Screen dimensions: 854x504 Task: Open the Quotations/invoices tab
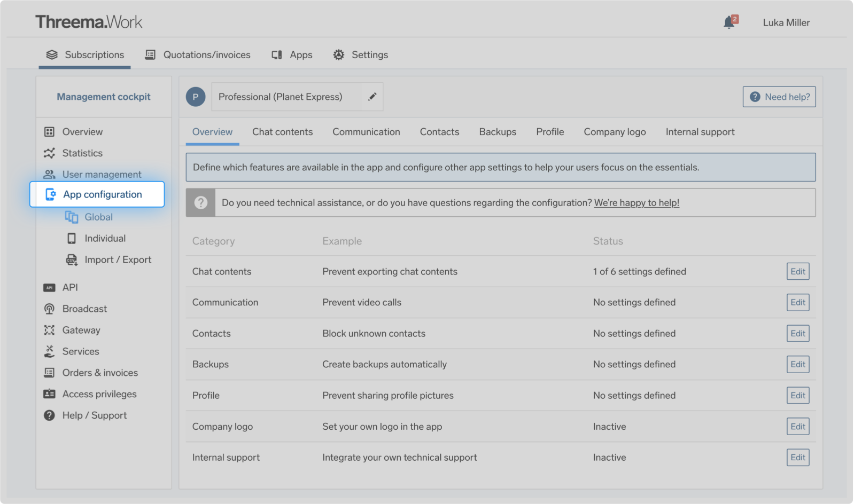198,54
